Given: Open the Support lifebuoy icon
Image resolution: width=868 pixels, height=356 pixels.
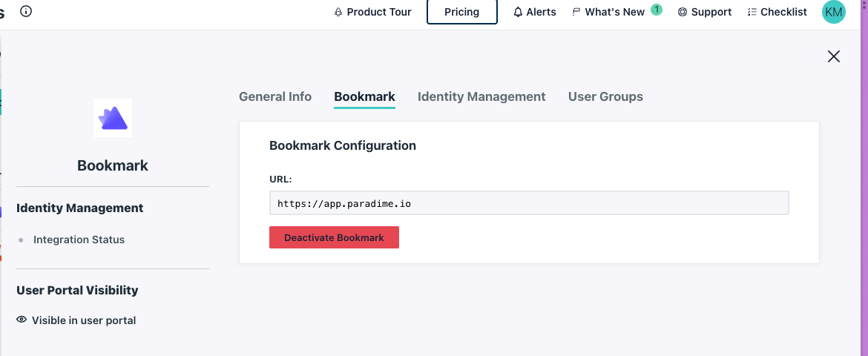Looking at the screenshot, I should (683, 12).
